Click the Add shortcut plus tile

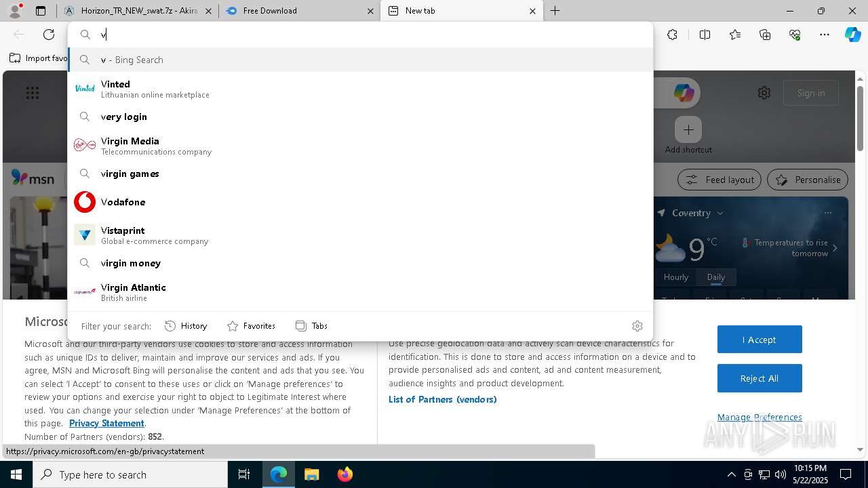688,129
